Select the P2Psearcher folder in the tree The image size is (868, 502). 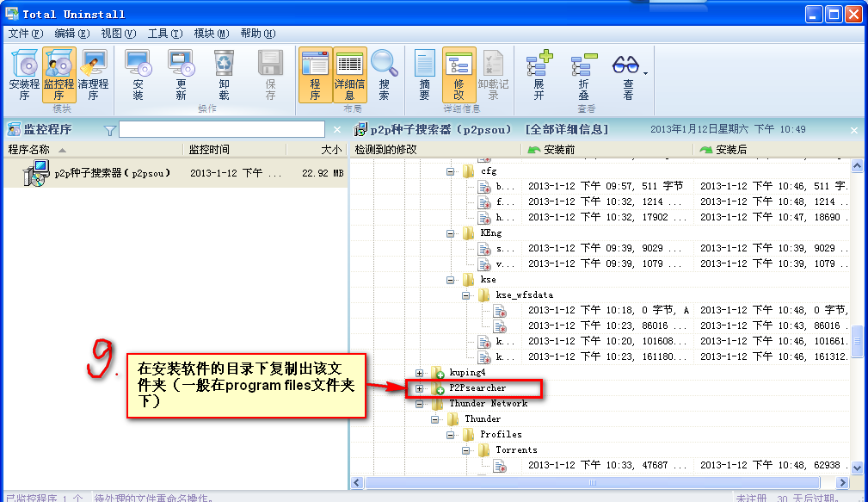tap(477, 387)
